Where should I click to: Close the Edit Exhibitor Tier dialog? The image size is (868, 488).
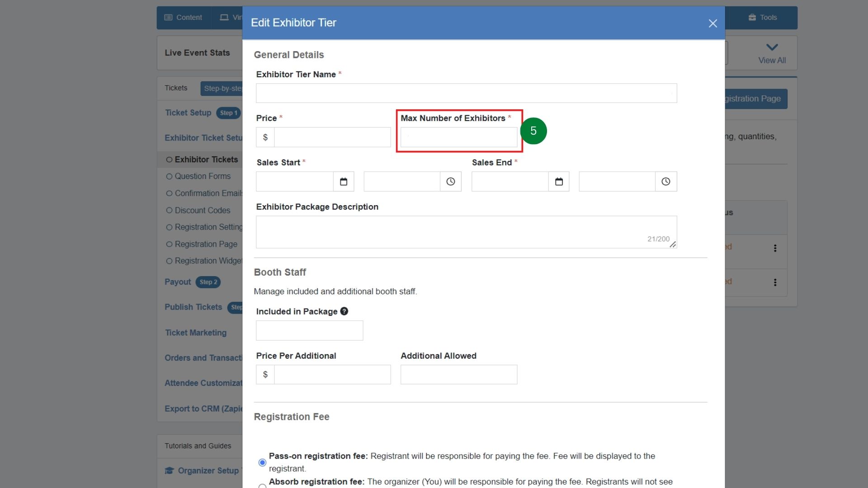tap(713, 23)
